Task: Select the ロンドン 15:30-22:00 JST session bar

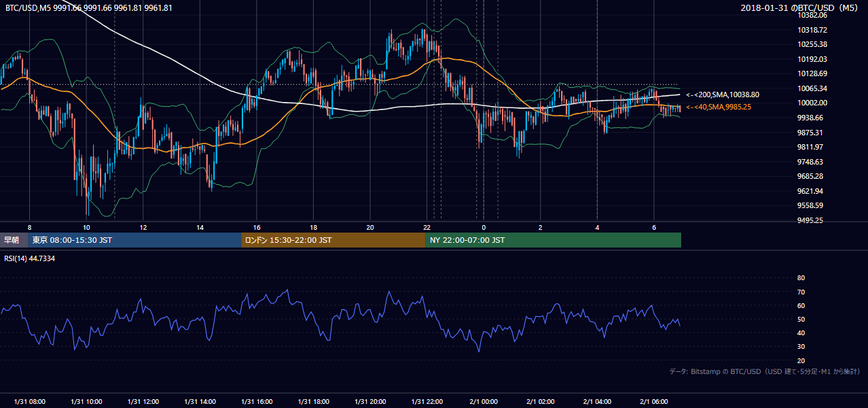Action: click(x=333, y=240)
